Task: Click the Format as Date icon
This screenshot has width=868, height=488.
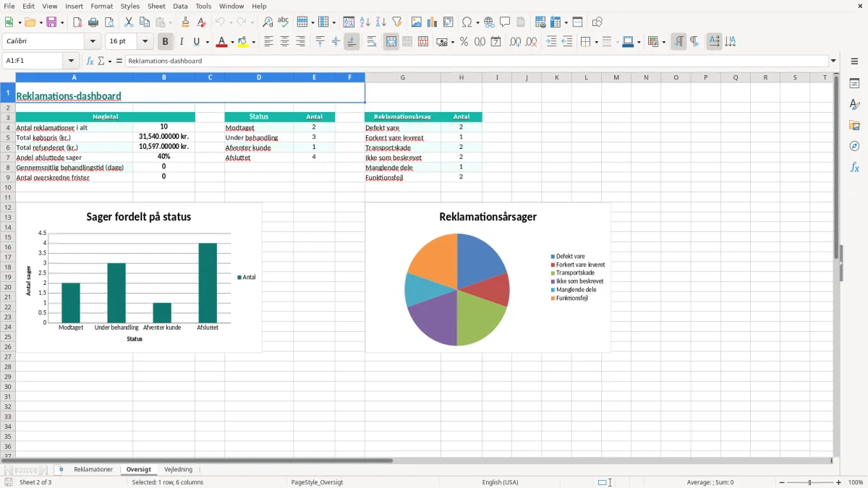Action: pyautogui.click(x=496, y=42)
